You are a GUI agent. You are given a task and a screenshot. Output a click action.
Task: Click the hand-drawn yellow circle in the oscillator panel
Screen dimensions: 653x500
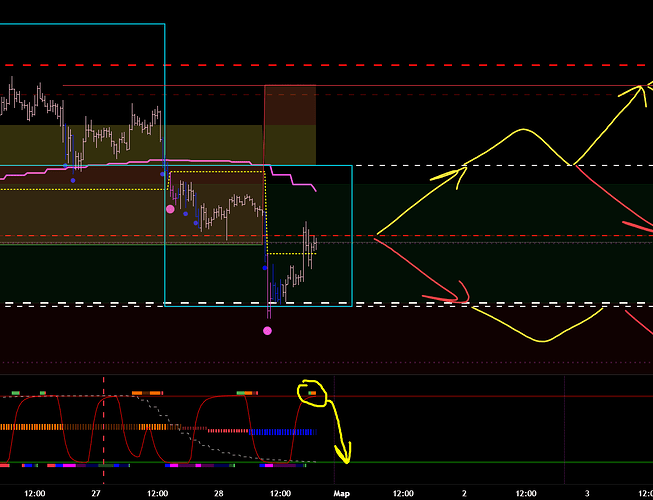coord(312,392)
